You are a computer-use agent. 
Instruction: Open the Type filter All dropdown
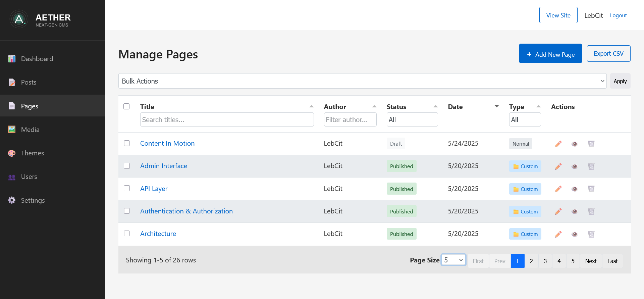pos(525,119)
